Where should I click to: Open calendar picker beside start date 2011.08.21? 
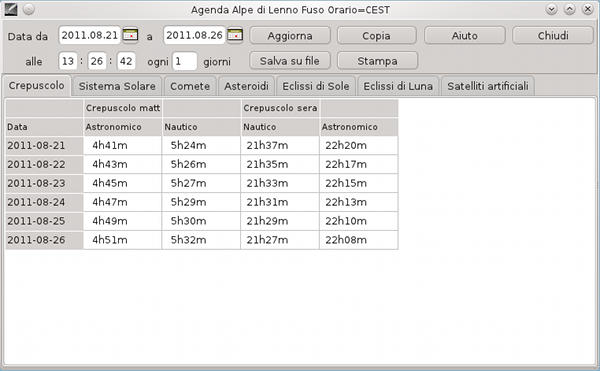point(130,35)
